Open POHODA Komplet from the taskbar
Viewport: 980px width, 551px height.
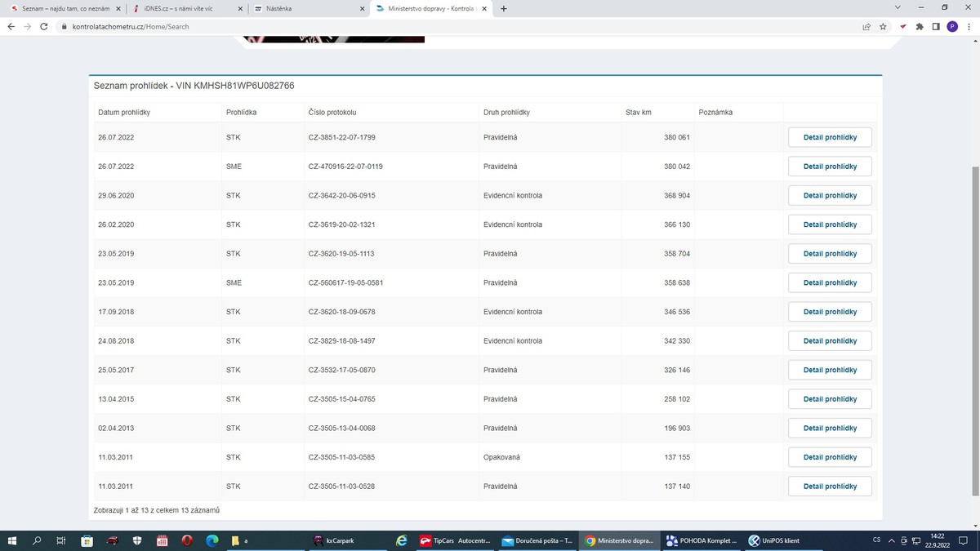point(701,540)
